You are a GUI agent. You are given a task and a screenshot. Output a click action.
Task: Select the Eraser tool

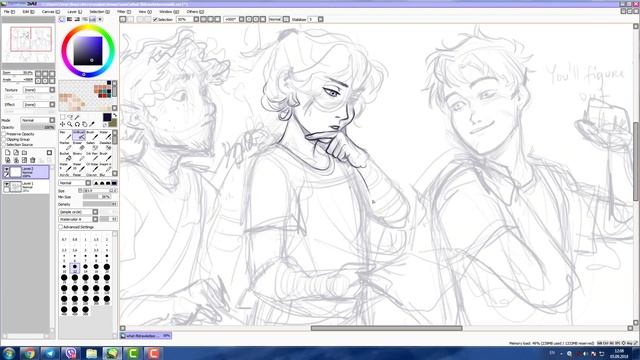point(79,146)
